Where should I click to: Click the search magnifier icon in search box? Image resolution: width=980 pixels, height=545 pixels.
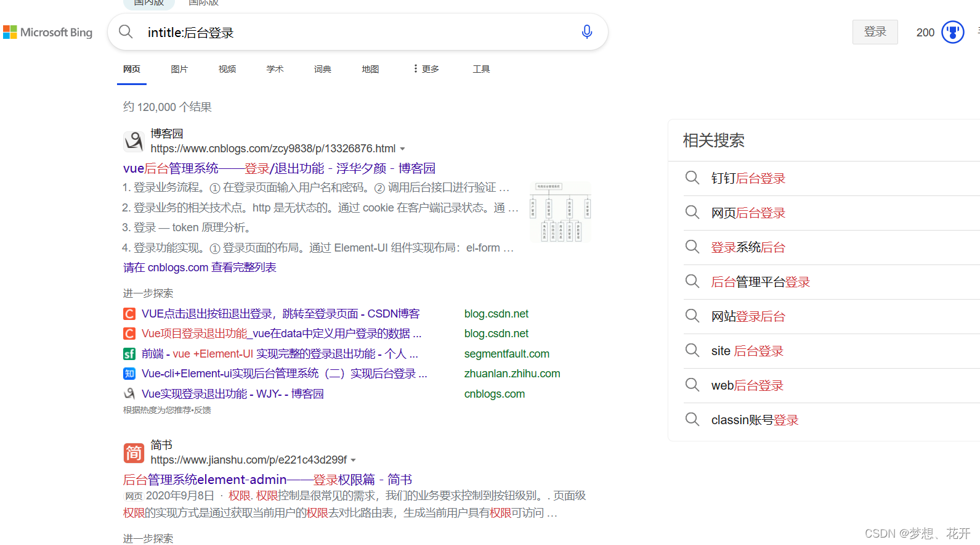click(x=126, y=31)
